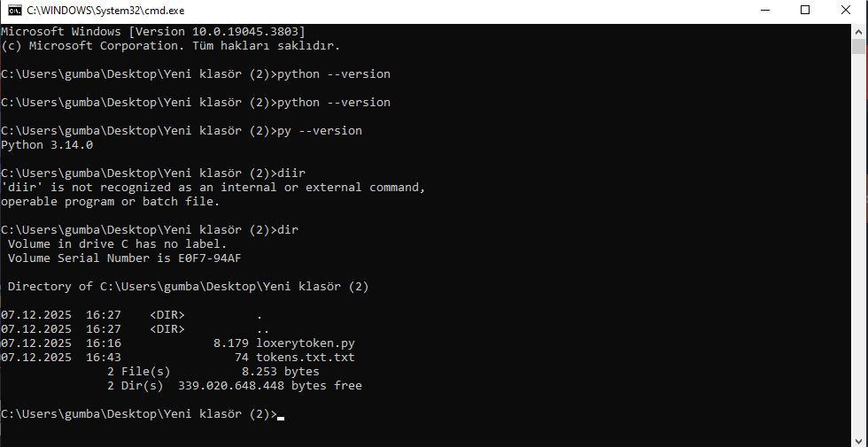Click the py --version command text
The height and width of the screenshot is (447, 868).
pos(320,131)
